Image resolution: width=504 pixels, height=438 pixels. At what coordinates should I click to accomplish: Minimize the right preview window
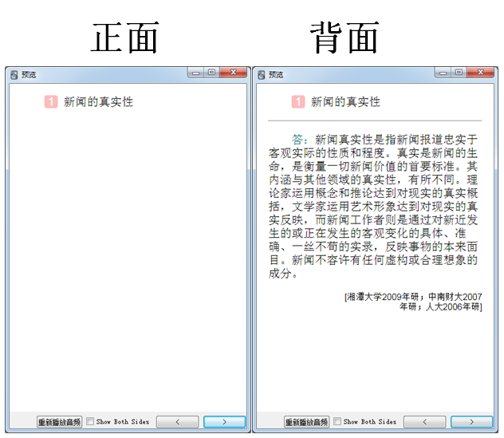[x=443, y=73]
